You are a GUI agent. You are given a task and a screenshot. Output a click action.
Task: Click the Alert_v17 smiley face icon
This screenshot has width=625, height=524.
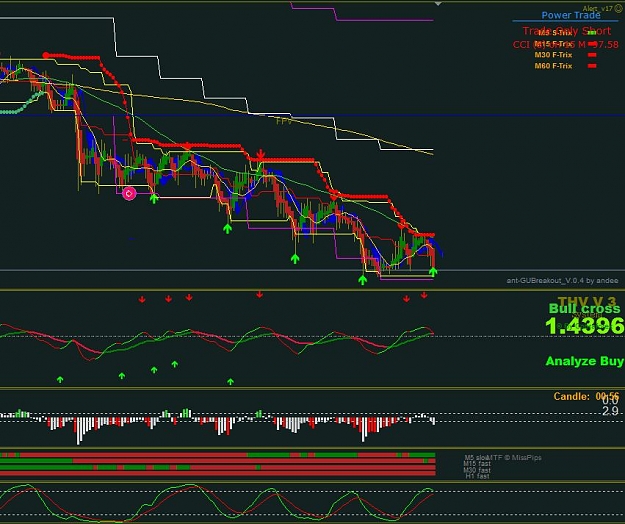pos(618,8)
